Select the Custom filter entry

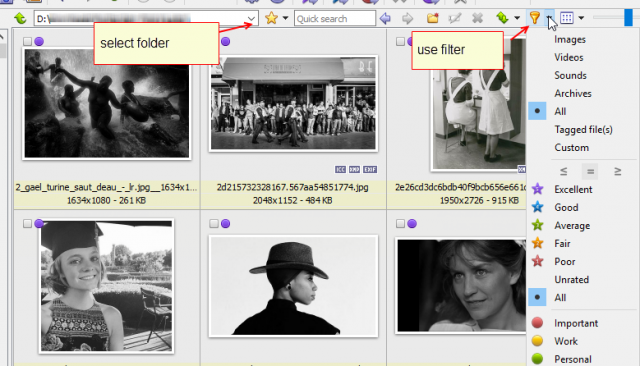571,148
